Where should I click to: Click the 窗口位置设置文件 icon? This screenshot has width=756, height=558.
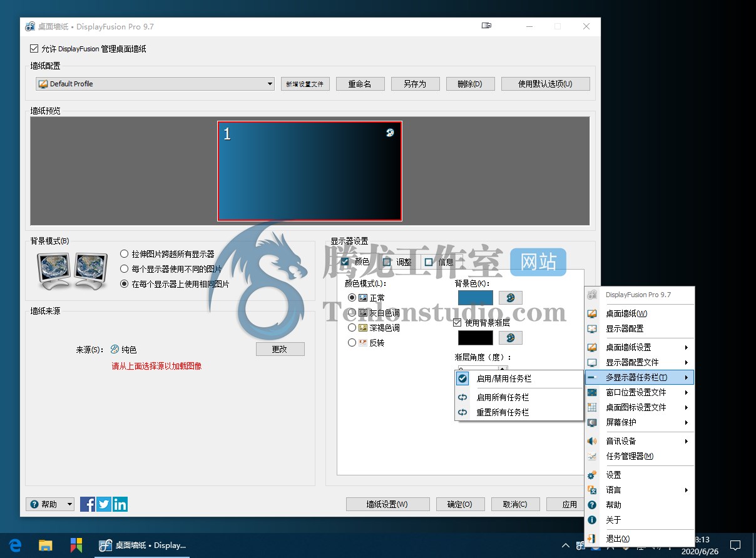(x=592, y=392)
